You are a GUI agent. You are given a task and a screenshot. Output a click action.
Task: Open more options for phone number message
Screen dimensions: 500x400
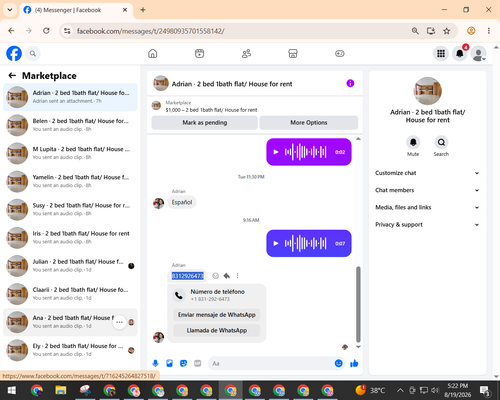pos(237,276)
